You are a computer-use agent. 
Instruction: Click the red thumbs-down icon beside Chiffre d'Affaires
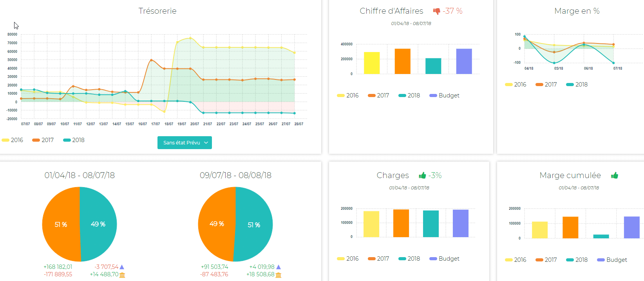click(436, 11)
